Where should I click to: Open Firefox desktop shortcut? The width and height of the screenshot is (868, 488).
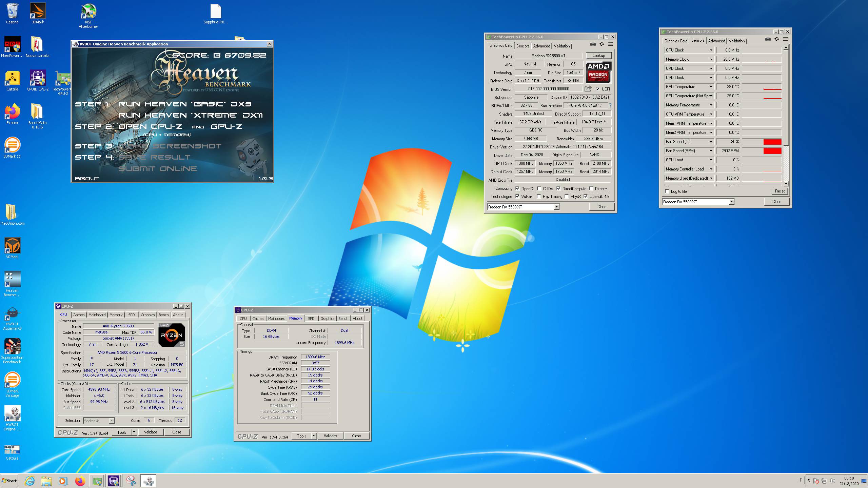click(x=12, y=114)
